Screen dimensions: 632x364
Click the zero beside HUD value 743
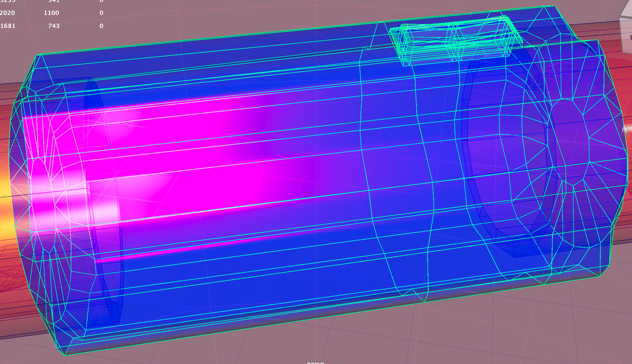[101, 26]
